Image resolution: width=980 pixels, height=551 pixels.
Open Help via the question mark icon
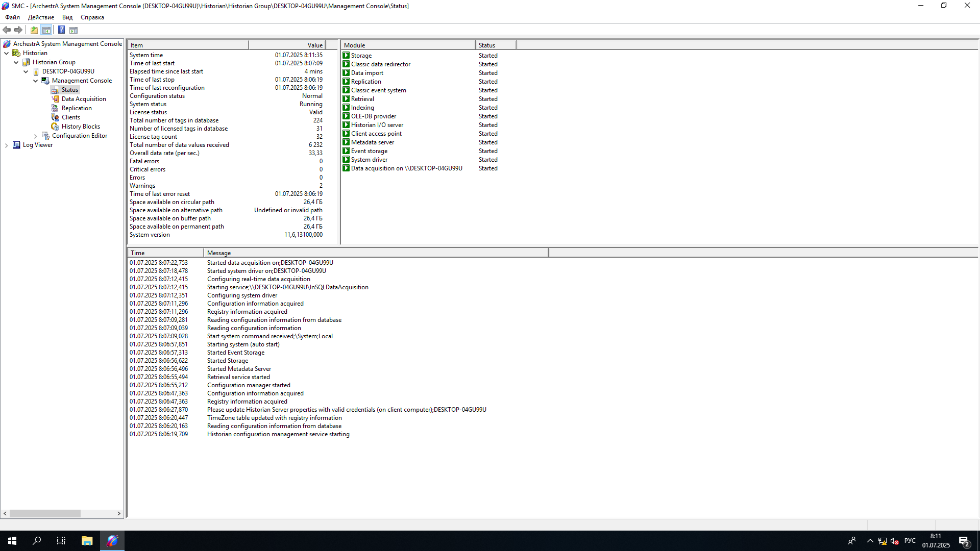pyautogui.click(x=61, y=30)
